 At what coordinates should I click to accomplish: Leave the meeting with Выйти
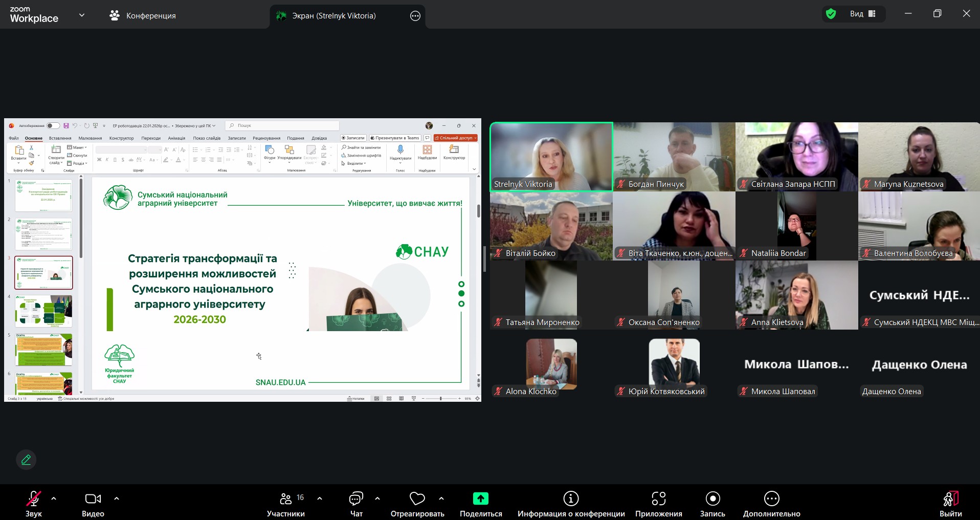pos(950,504)
